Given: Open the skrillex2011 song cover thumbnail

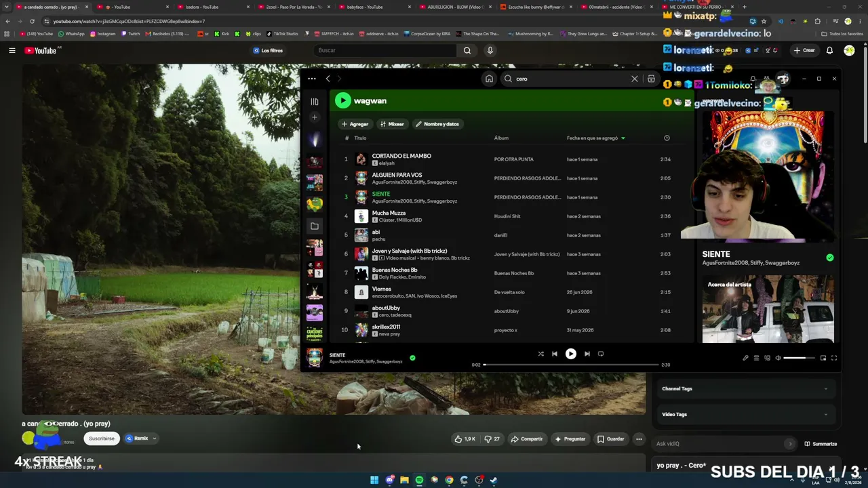Looking at the screenshot, I should coord(361,330).
